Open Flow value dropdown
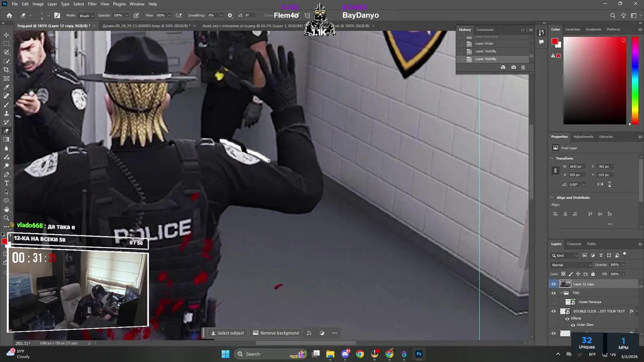644x362 pixels. tap(169, 16)
